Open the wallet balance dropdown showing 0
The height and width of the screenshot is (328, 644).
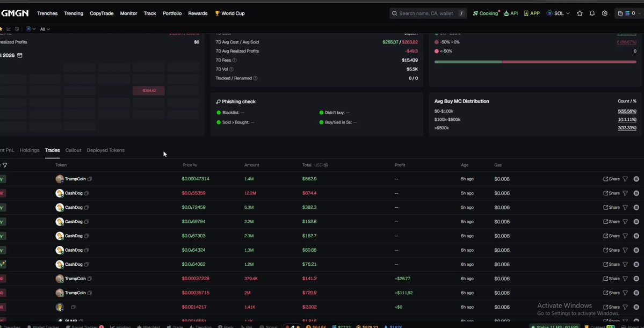tap(628, 13)
